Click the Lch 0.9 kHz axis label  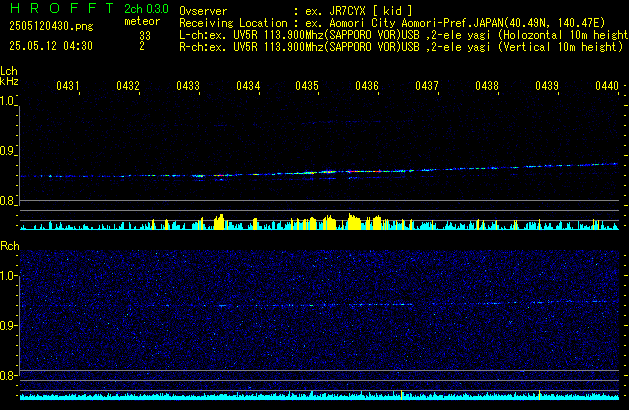[7, 151]
